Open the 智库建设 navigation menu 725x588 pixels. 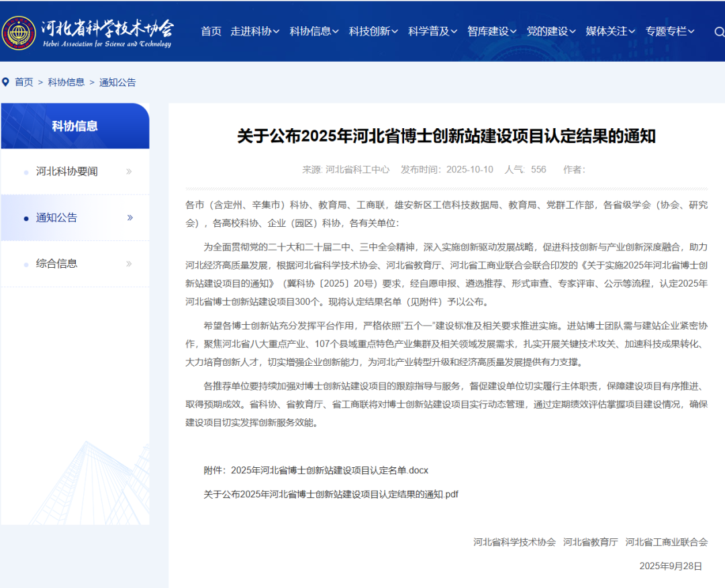pyautogui.click(x=491, y=32)
